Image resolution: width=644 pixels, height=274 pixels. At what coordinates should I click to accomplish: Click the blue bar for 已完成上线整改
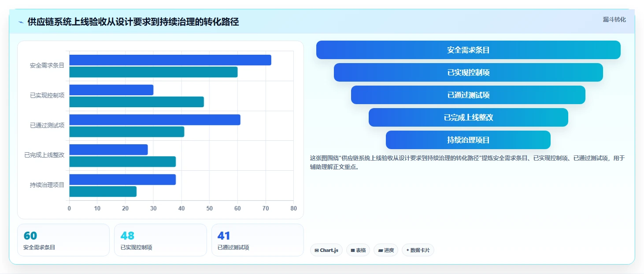click(x=108, y=150)
